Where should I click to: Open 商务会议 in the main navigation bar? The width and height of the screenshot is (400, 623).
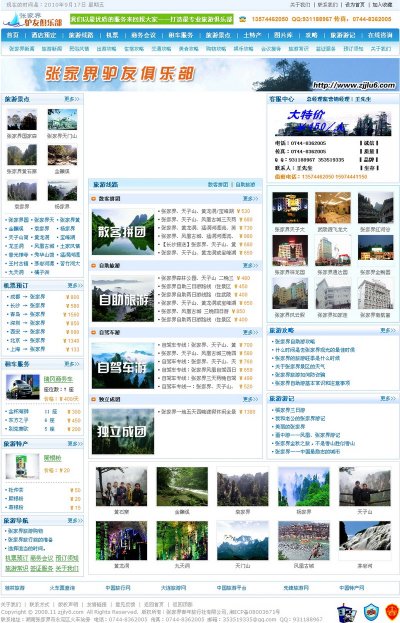pos(143,35)
